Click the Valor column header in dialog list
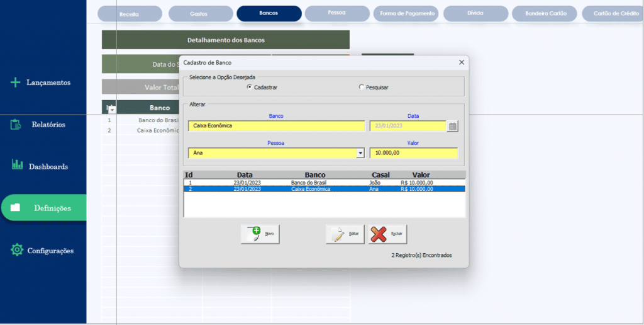This screenshot has height=325, width=644. 421,175
